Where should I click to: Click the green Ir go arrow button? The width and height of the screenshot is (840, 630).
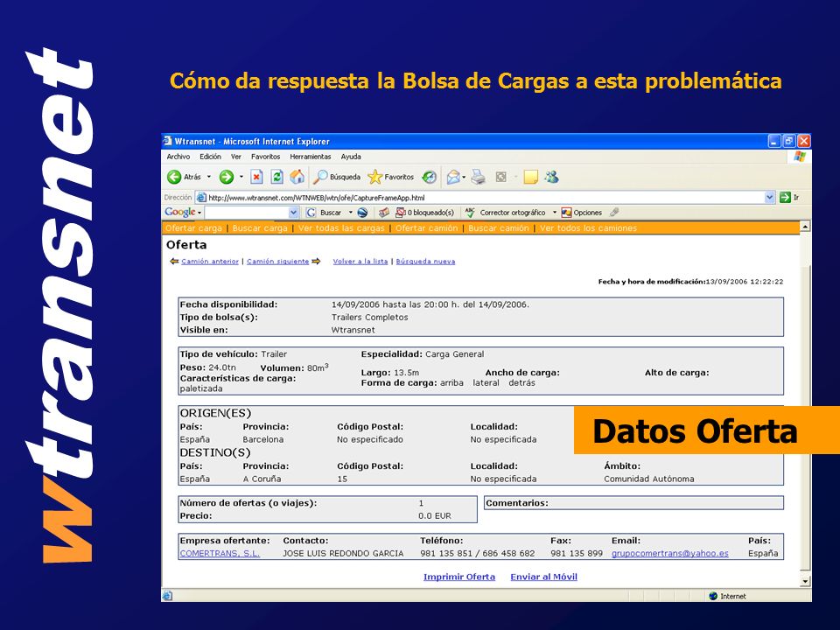tap(786, 197)
